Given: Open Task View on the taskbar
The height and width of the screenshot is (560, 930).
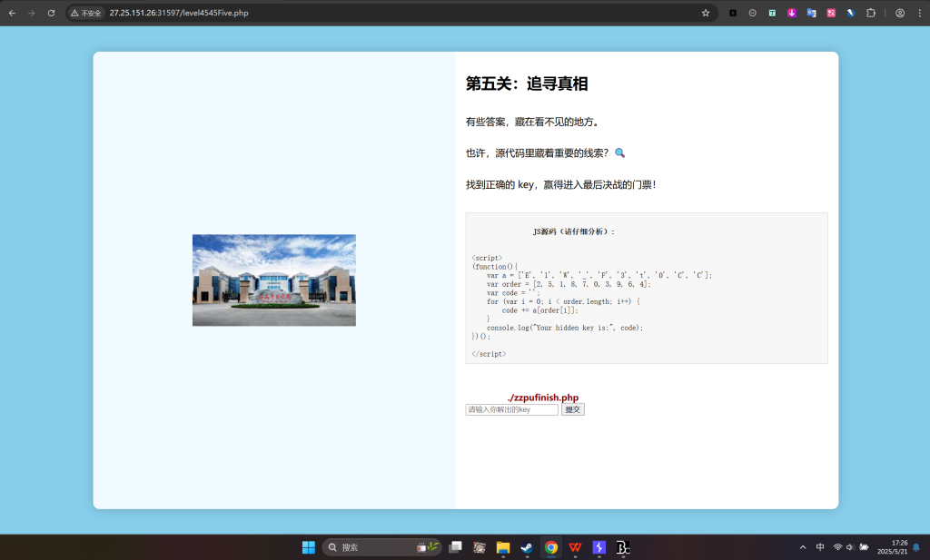Looking at the screenshot, I should pyautogui.click(x=456, y=547).
